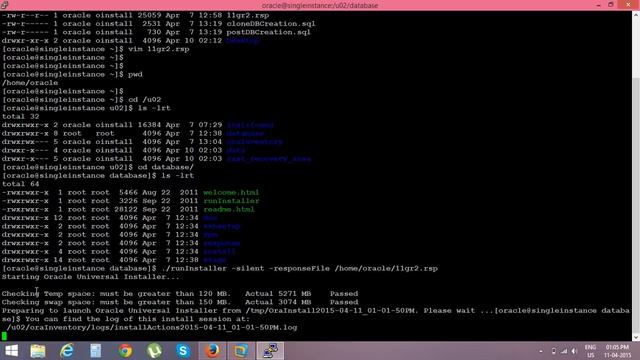Switch to the Firefox window on taskbar

212,351
